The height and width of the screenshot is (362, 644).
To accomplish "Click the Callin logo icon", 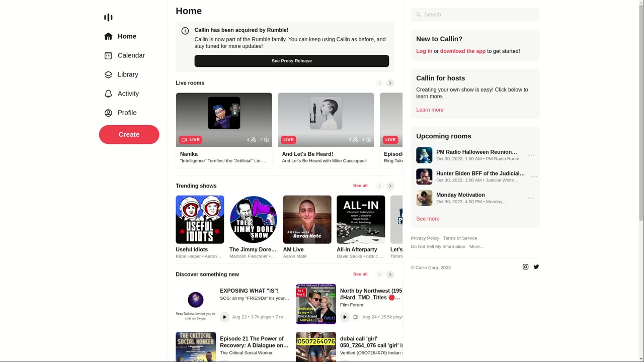I will pyautogui.click(x=108, y=18).
